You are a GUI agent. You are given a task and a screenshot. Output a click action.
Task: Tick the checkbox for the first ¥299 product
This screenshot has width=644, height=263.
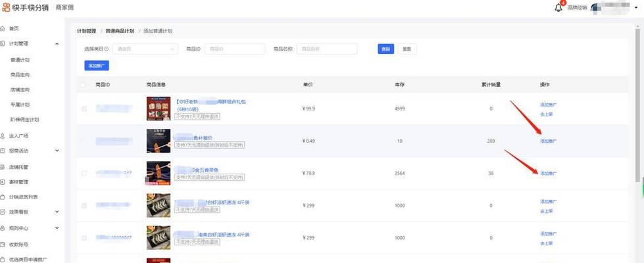(x=84, y=206)
